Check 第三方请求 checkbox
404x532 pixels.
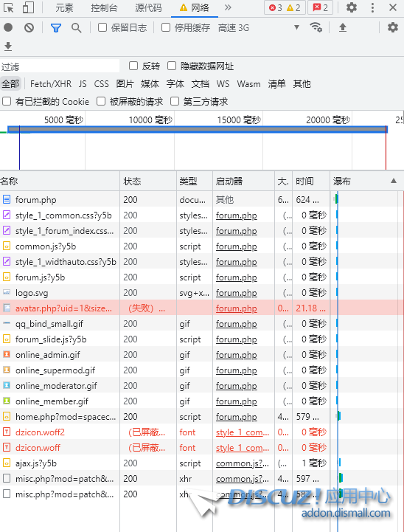point(175,101)
